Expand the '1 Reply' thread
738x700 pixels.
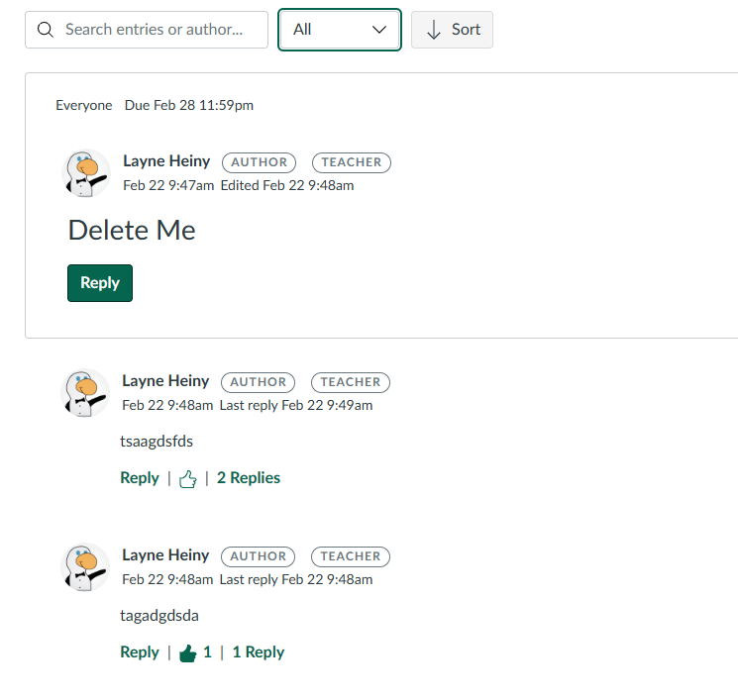[258, 652]
